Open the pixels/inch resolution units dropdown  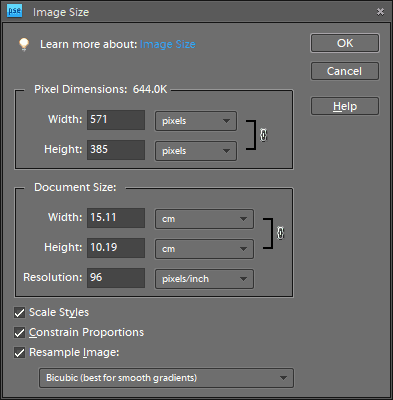point(204,279)
